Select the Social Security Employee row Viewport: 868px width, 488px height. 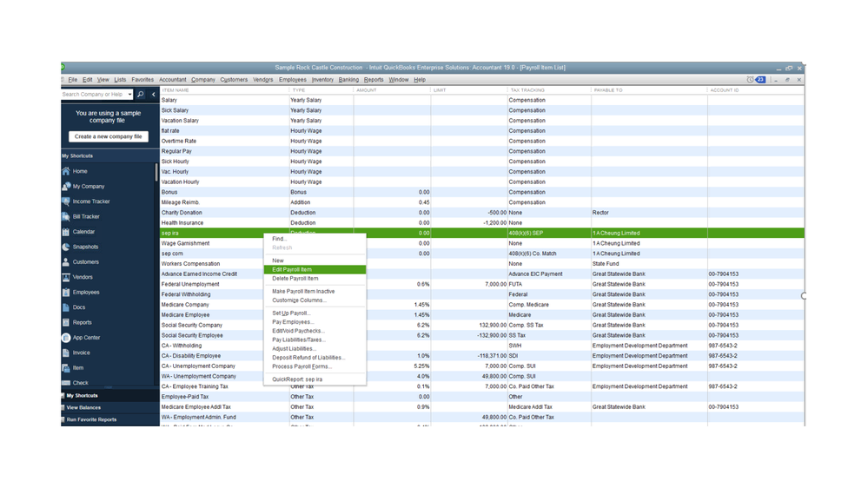click(481, 336)
